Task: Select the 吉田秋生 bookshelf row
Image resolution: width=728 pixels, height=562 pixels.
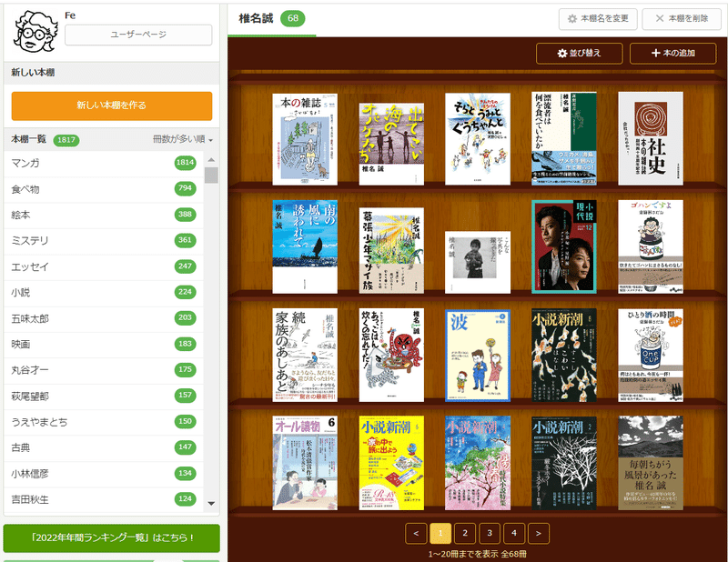Action: pyautogui.click(x=104, y=500)
